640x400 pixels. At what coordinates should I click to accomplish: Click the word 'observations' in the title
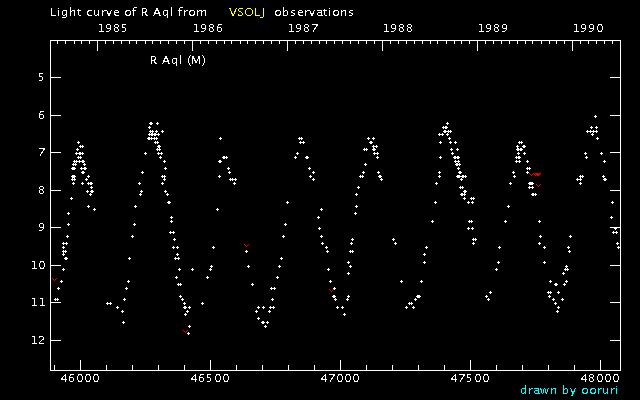pos(314,12)
